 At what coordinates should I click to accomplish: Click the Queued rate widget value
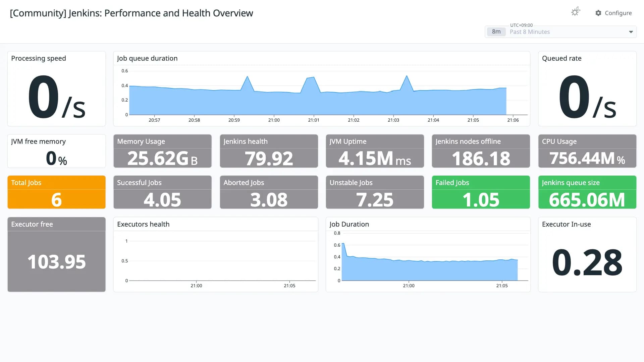click(x=587, y=97)
